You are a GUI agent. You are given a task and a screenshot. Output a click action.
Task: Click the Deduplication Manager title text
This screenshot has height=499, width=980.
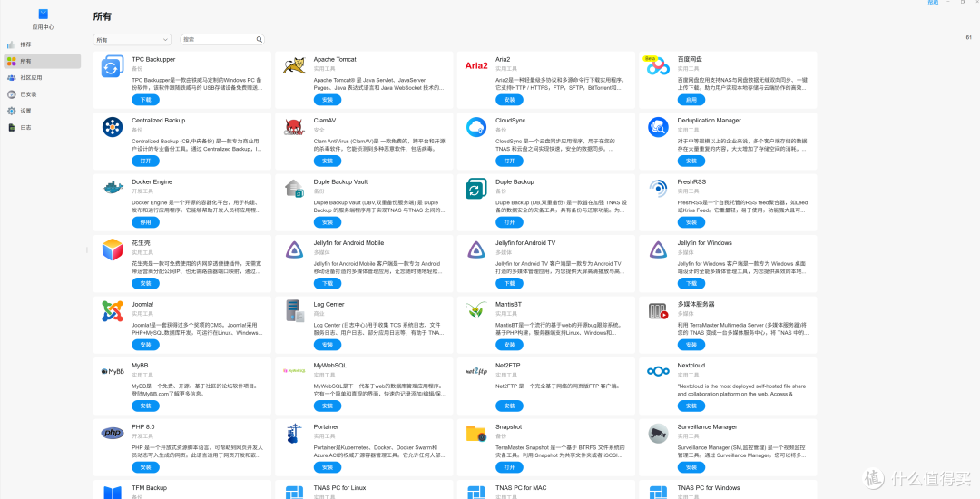click(710, 121)
